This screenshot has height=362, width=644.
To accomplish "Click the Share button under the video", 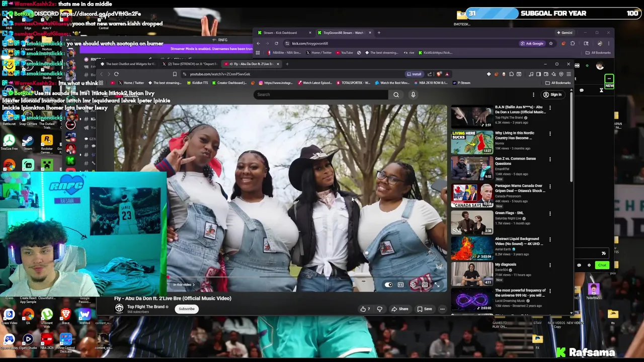I will pos(400,309).
